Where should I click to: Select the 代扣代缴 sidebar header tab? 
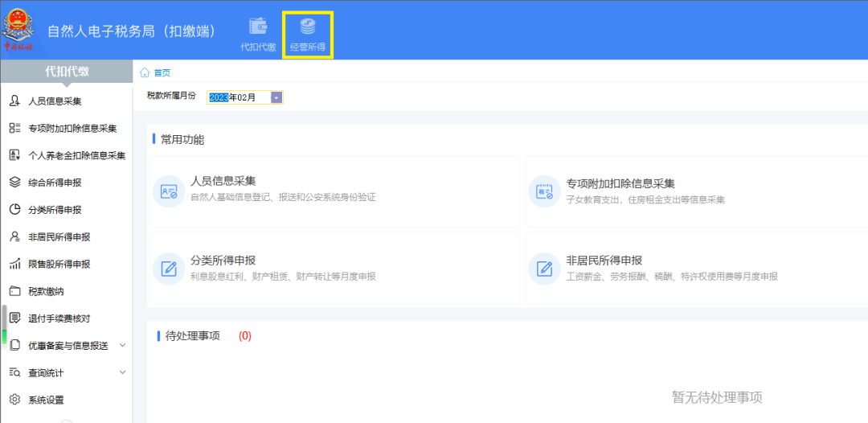67,71
